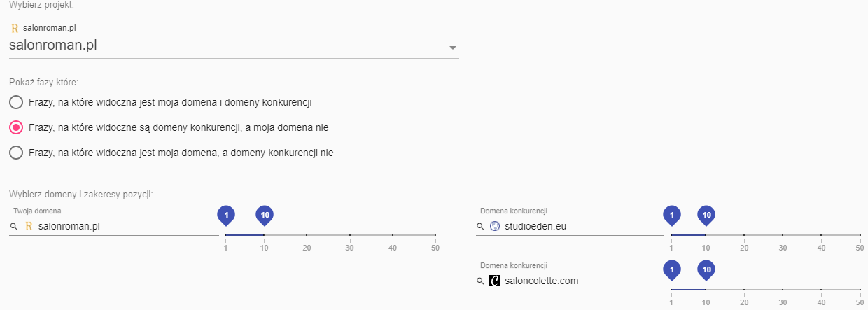Image resolution: width=868 pixels, height=310 pixels.
Task: Select phrases visible only for my domain
Action: click(x=16, y=153)
